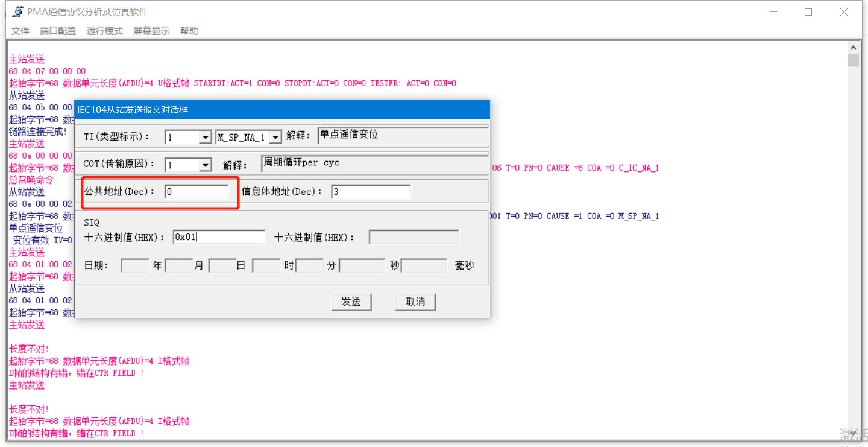The height and width of the screenshot is (447, 868).
Task: Click the 解释 field showing 周期循环per cyc
Action: [x=375, y=164]
